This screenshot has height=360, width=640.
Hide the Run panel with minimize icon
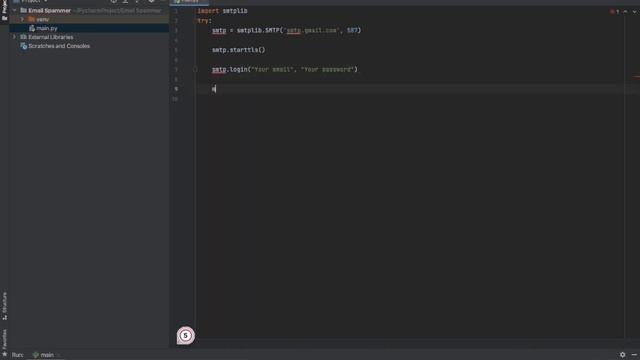634,355
